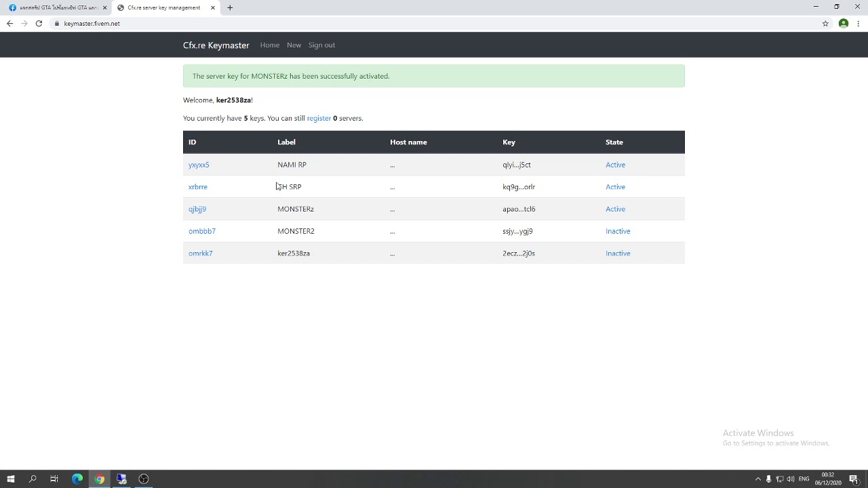Go to the Home nav item
Screen dimensions: 868x488
(x=270, y=45)
